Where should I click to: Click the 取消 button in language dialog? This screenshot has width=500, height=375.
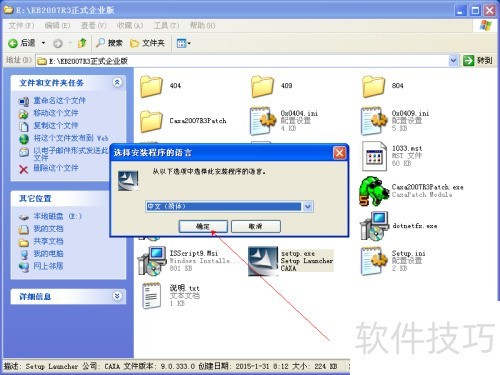pyautogui.click(x=256, y=226)
